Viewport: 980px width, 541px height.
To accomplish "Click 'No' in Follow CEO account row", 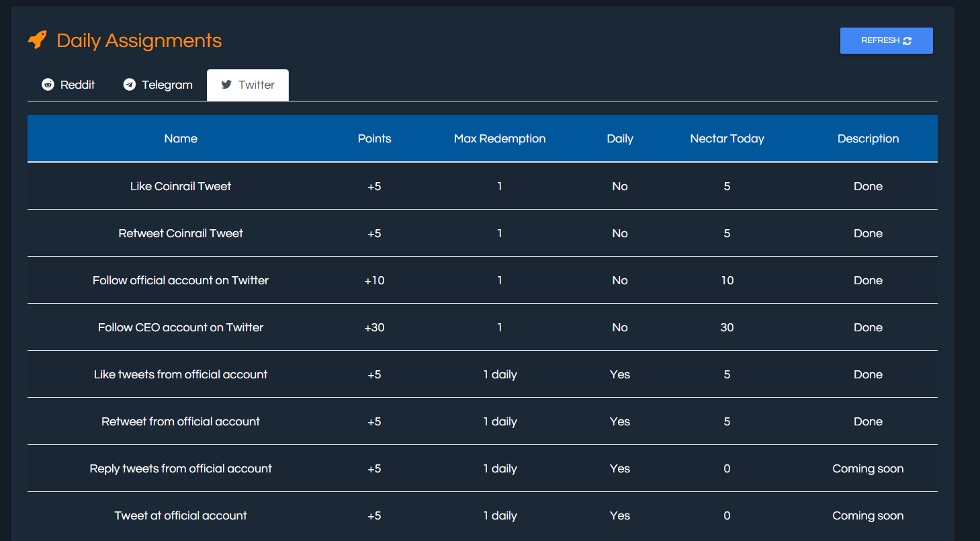I will click(x=620, y=327).
